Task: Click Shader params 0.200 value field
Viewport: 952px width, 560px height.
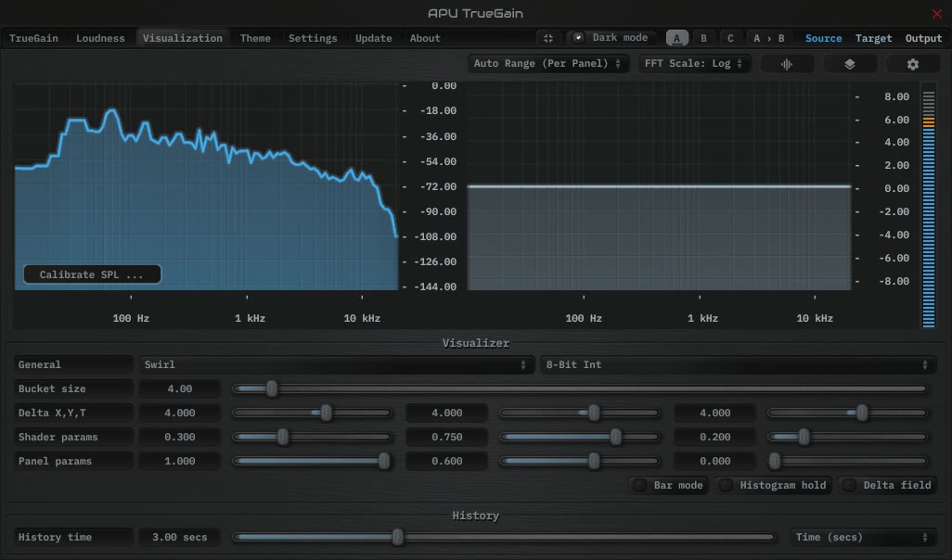Action: (715, 437)
